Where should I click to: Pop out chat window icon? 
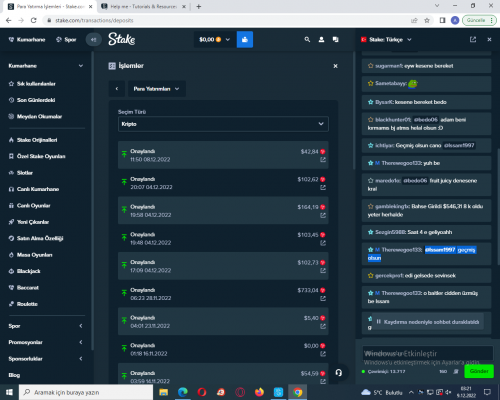[x=473, y=39]
